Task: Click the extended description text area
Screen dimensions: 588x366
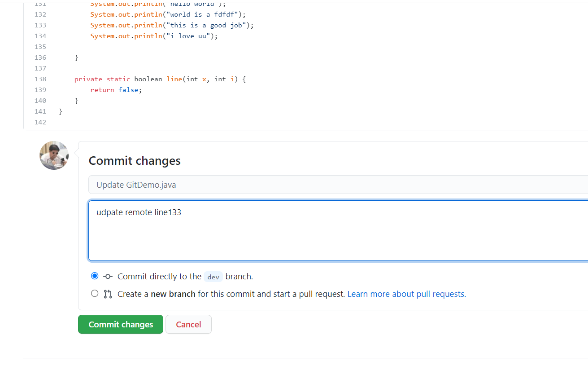Action: click(338, 231)
